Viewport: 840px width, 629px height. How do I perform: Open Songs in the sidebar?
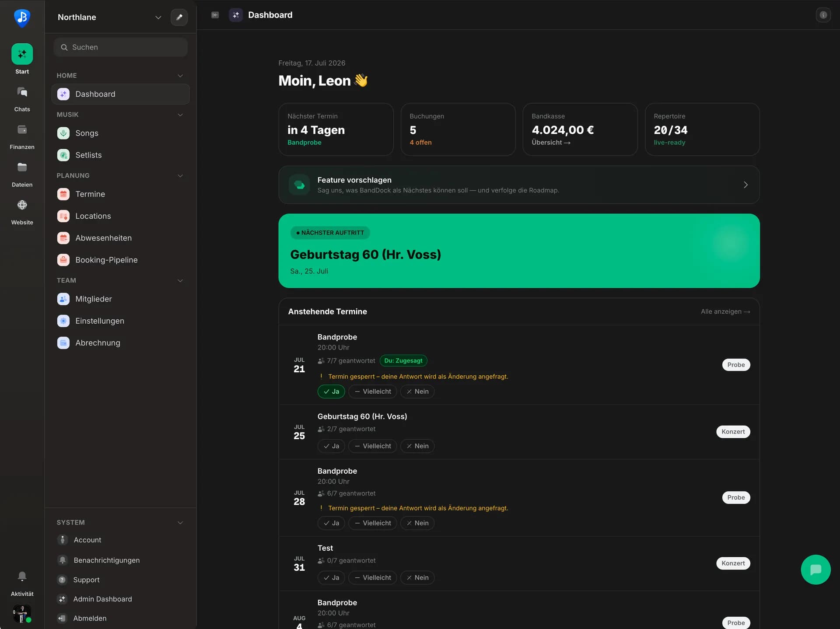pos(121,133)
